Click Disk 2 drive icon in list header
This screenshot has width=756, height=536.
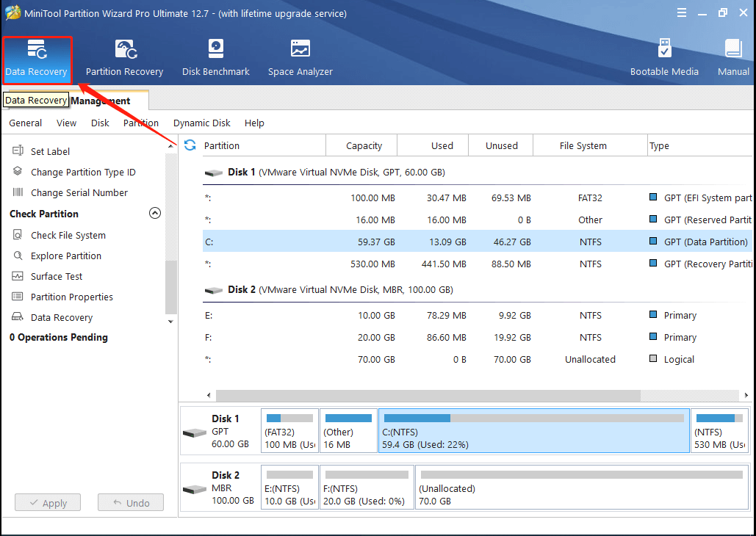(x=213, y=290)
